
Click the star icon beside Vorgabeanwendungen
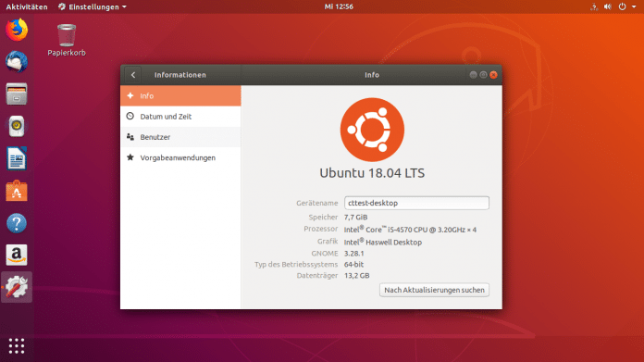point(130,157)
